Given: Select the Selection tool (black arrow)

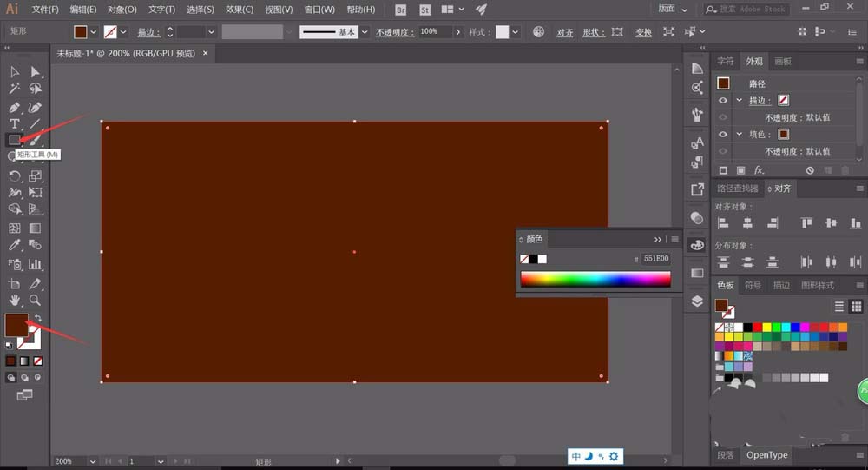Looking at the screenshot, I should (15, 72).
